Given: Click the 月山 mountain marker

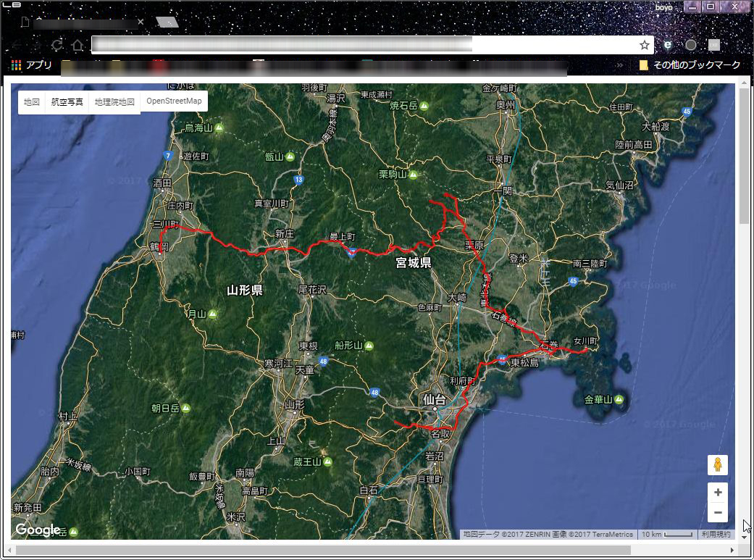Looking at the screenshot, I should coord(212,314).
